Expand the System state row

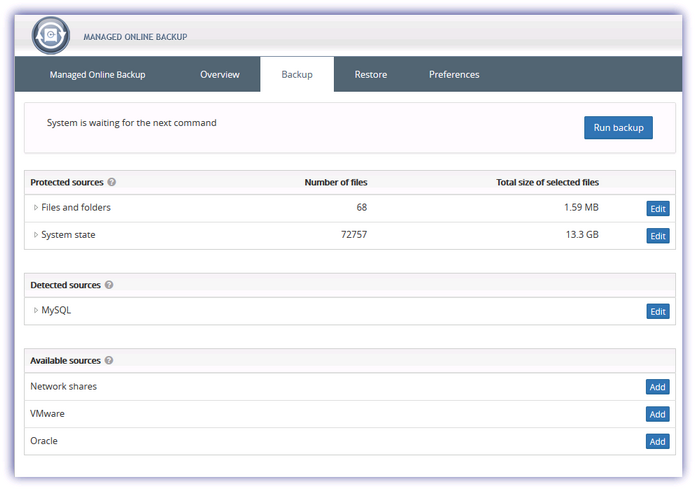35,235
